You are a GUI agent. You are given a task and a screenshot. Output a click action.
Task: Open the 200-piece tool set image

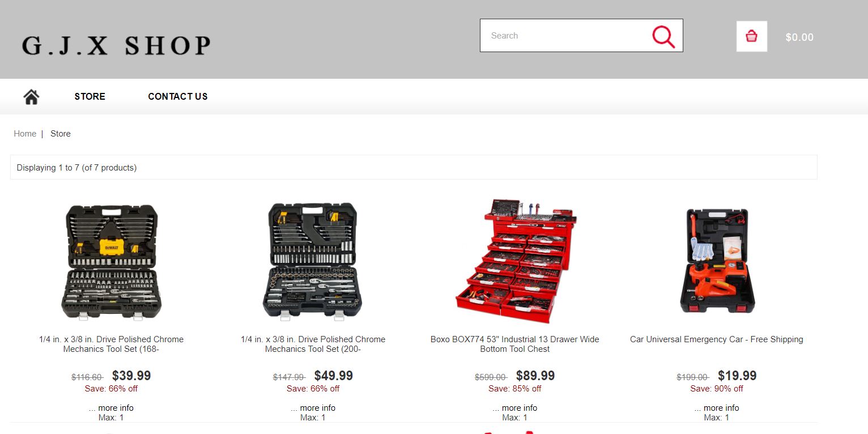(x=313, y=261)
